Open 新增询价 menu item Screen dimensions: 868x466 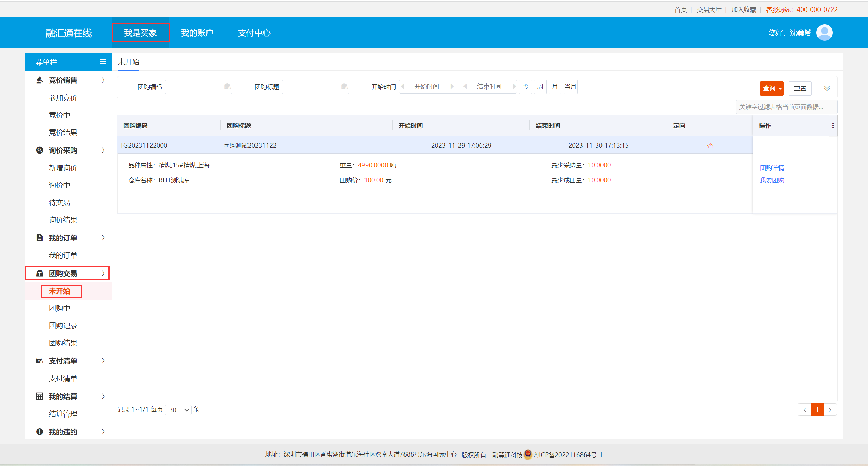coord(63,168)
